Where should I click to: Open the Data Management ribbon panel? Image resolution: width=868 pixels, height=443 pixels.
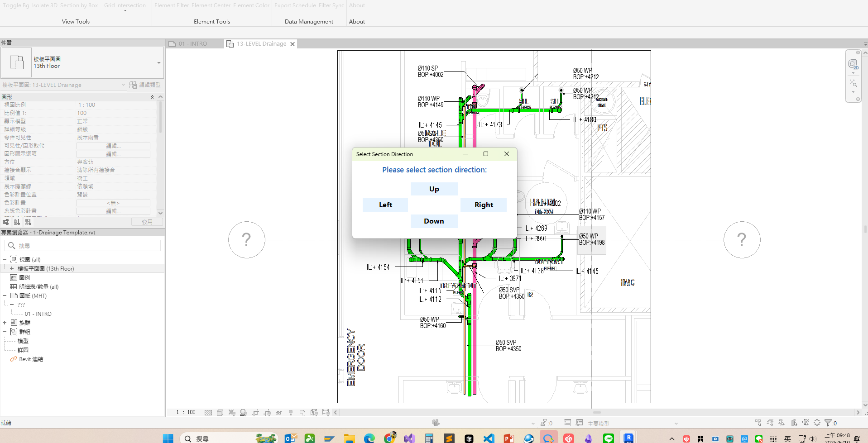click(309, 22)
